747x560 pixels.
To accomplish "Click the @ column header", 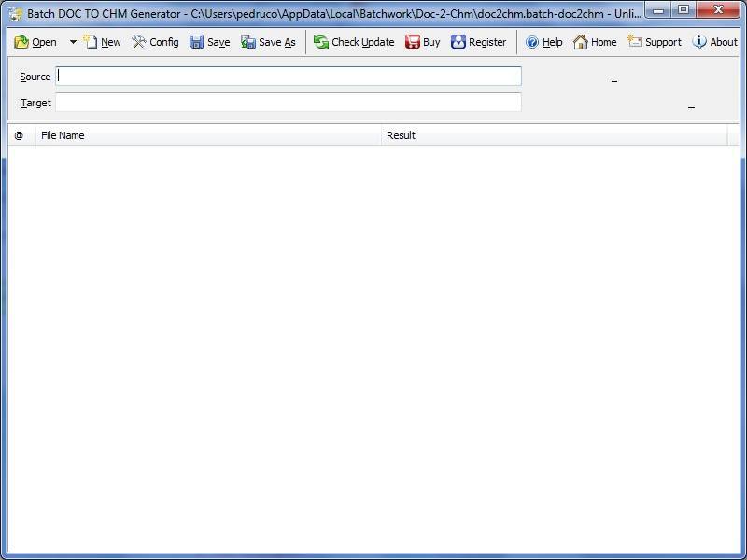I will point(21,135).
